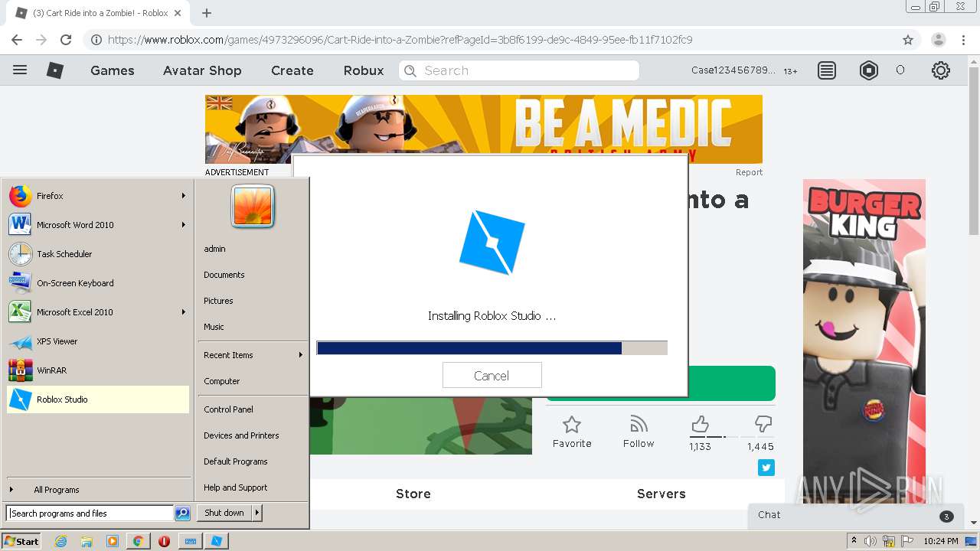
Task: Launch XPS Viewer
Action: point(98,341)
